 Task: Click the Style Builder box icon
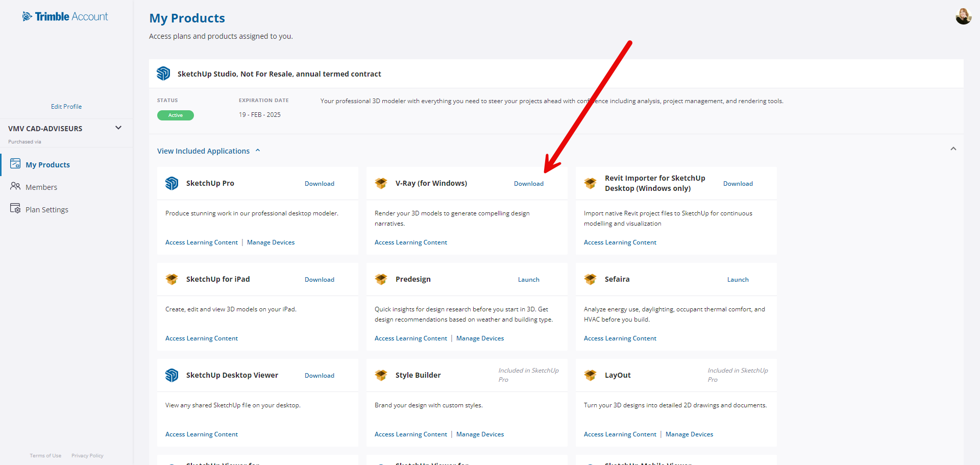point(381,375)
